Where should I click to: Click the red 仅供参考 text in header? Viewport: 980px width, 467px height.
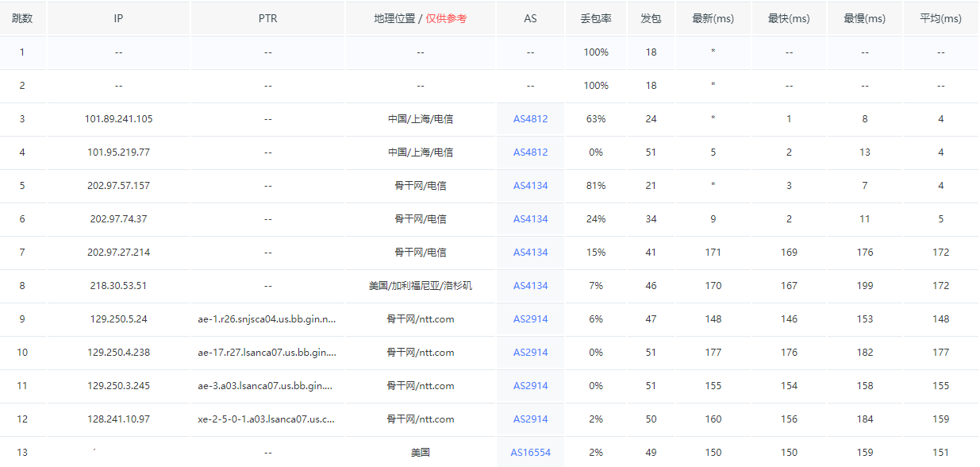pos(446,18)
